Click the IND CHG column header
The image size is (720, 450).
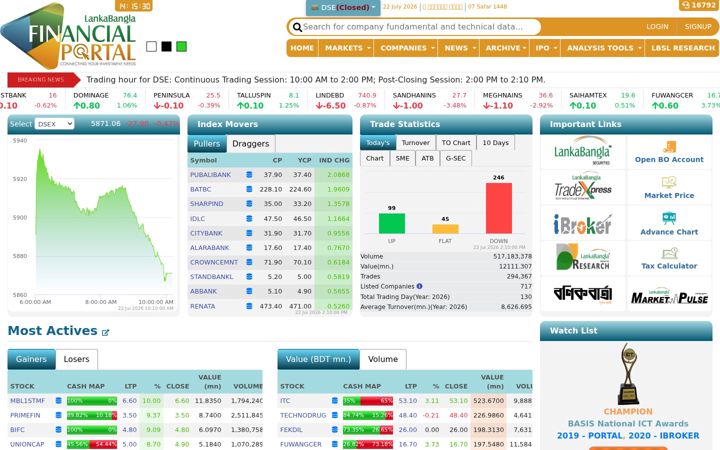pyautogui.click(x=334, y=160)
